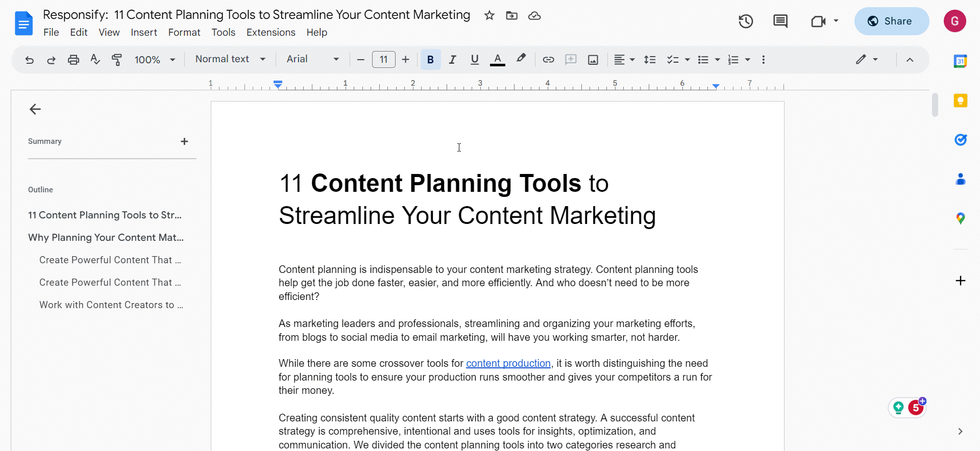The height and width of the screenshot is (451, 980).
Task: Toggle italic formatting
Action: (452, 60)
